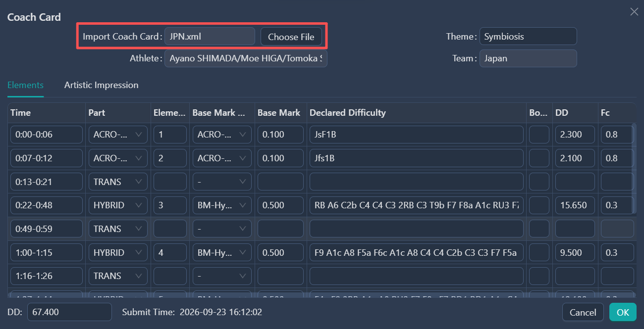Click the Choose File button
The width and height of the screenshot is (644, 329).
(291, 37)
